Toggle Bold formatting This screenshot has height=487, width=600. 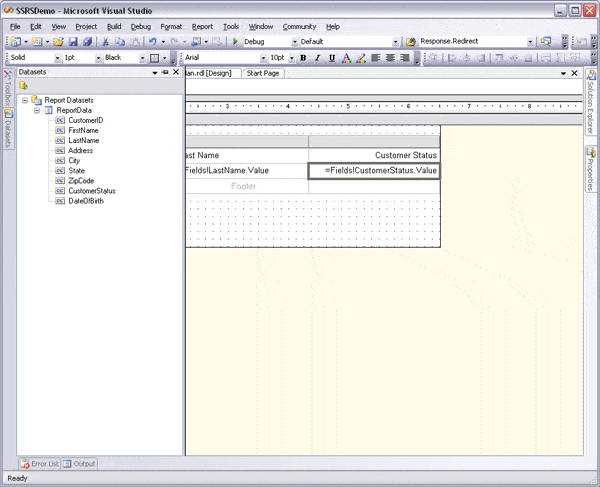(x=303, y=58)
